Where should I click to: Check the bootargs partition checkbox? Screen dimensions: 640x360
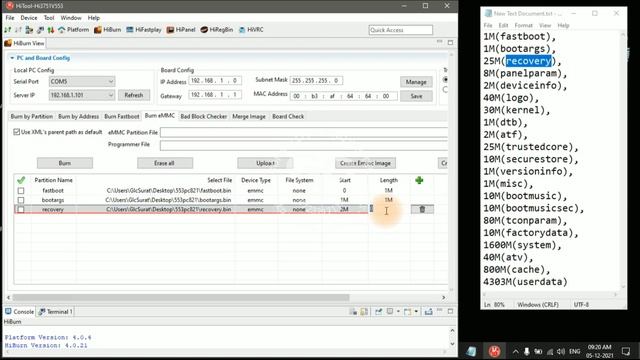click(21, 200)
